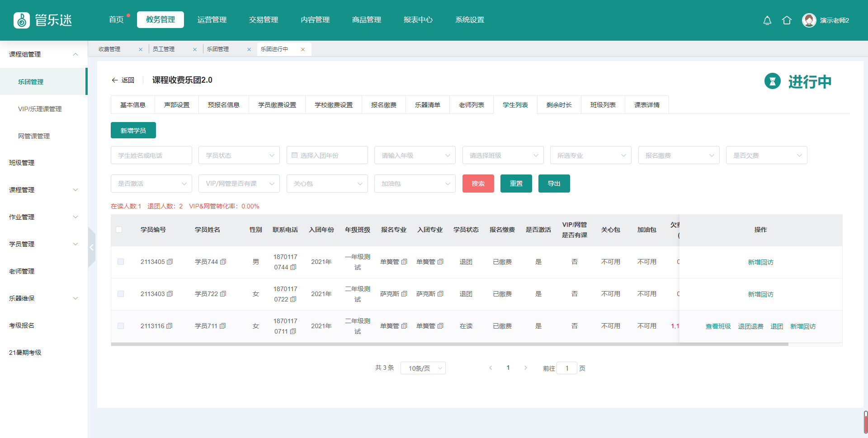Collapse the sidebar with the arrow handle

point(92,247)
